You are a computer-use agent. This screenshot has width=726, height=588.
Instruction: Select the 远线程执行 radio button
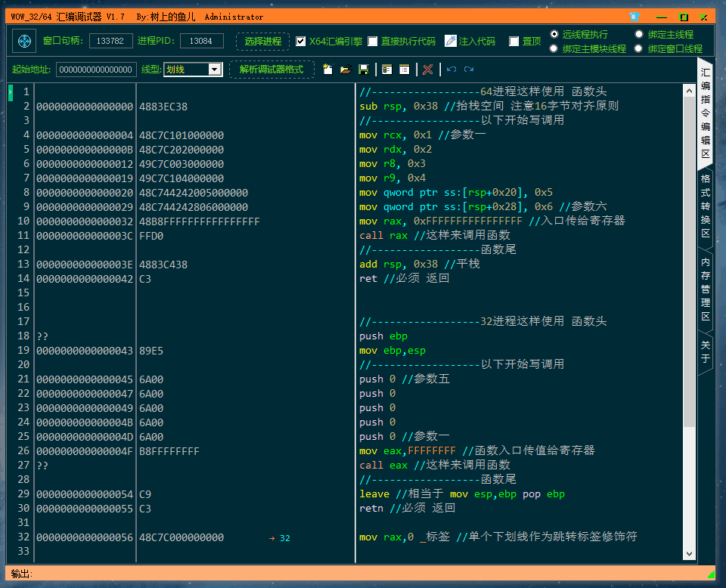(554, 34)
